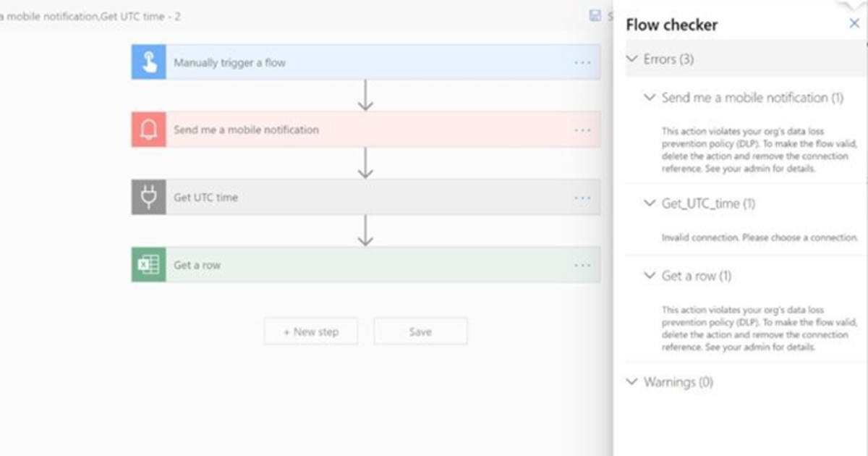Open menu for Send me a mobile notification
The width and height of the screenshot is (868, 456).
583,130
